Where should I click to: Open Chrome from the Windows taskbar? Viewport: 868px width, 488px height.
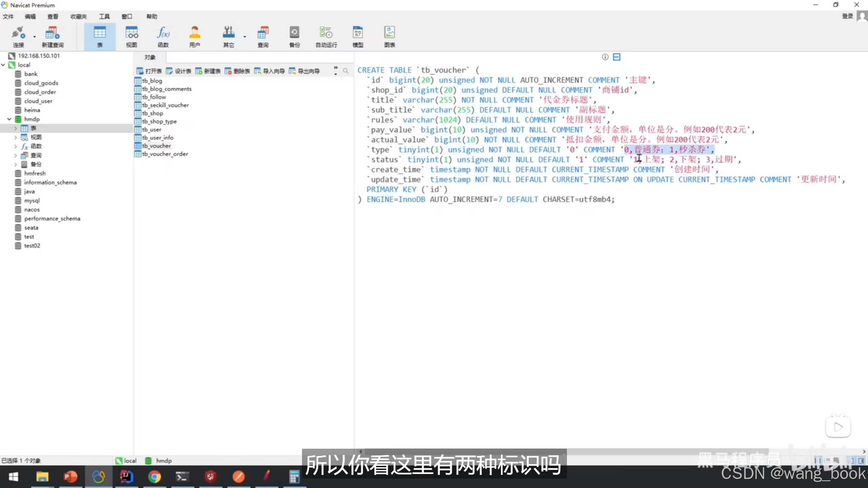[155, 477]
